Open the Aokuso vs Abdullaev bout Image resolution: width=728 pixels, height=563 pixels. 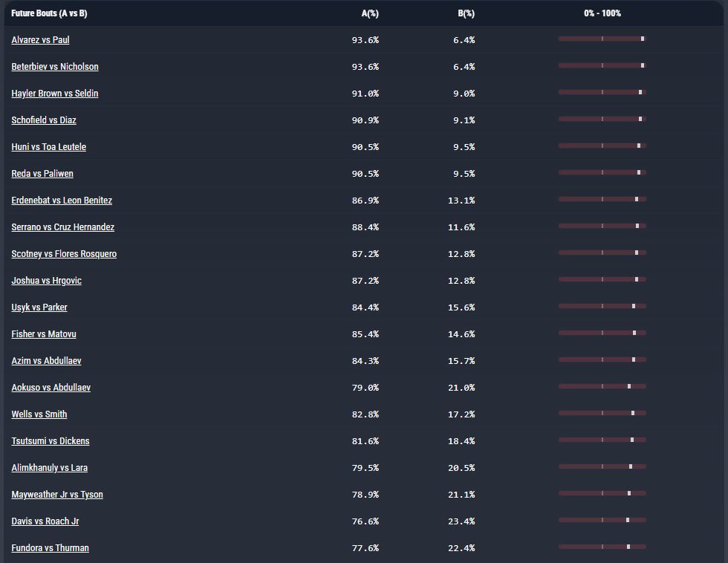click(x=51, y=388)
